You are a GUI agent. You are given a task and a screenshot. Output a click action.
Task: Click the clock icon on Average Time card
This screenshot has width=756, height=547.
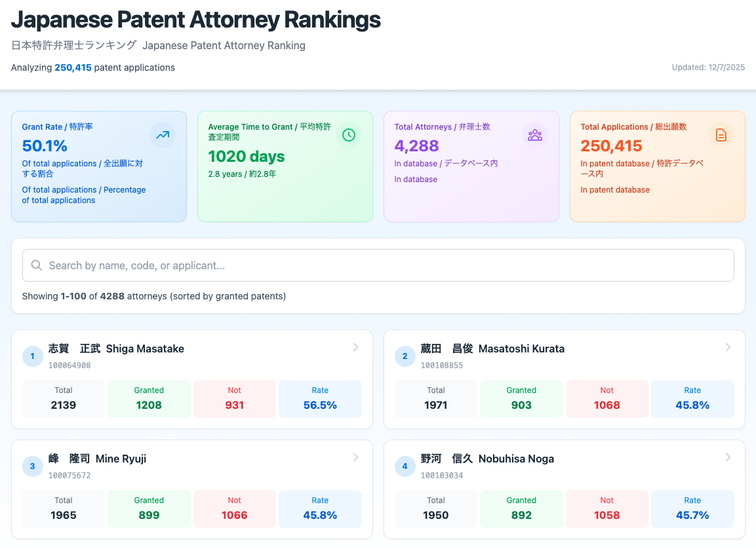[348, 134]
